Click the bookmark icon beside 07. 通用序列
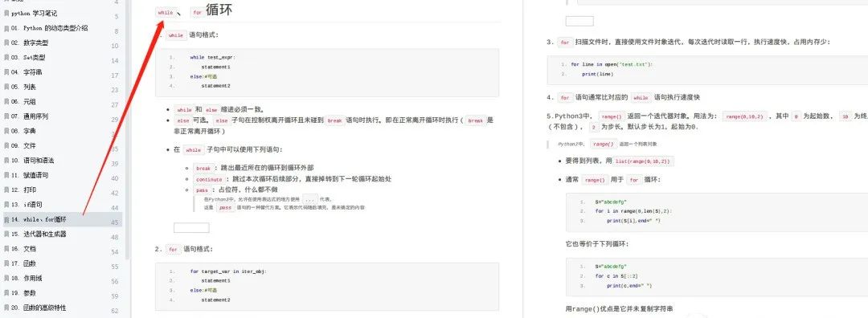This screenshot has height=318, width=868. (6, 116)
